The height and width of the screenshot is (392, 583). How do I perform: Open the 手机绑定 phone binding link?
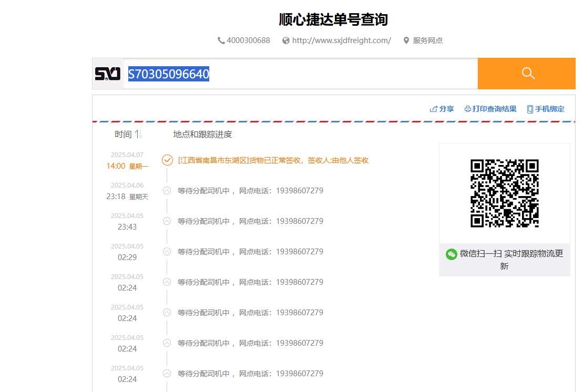pyautogui.click(x=546, y=109)
